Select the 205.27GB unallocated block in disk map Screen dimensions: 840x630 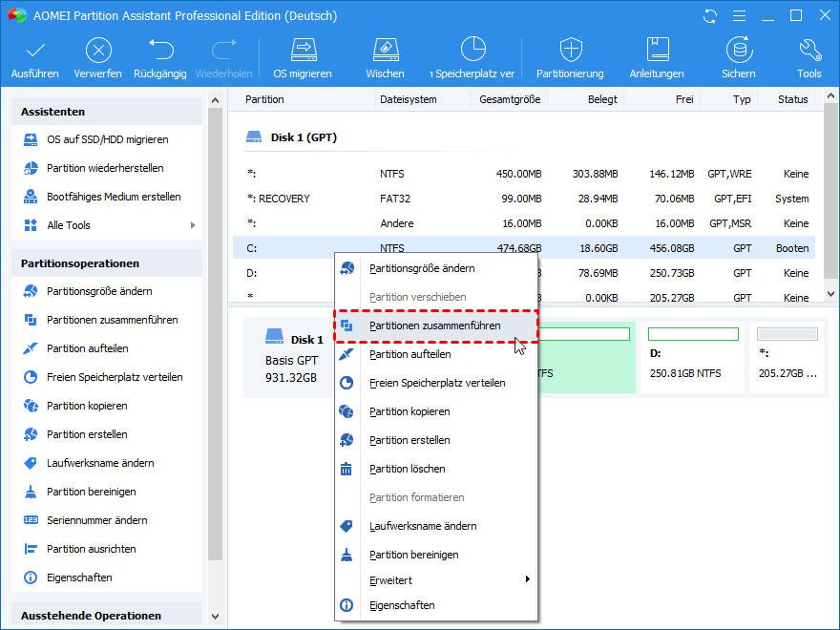click(787, 357)
